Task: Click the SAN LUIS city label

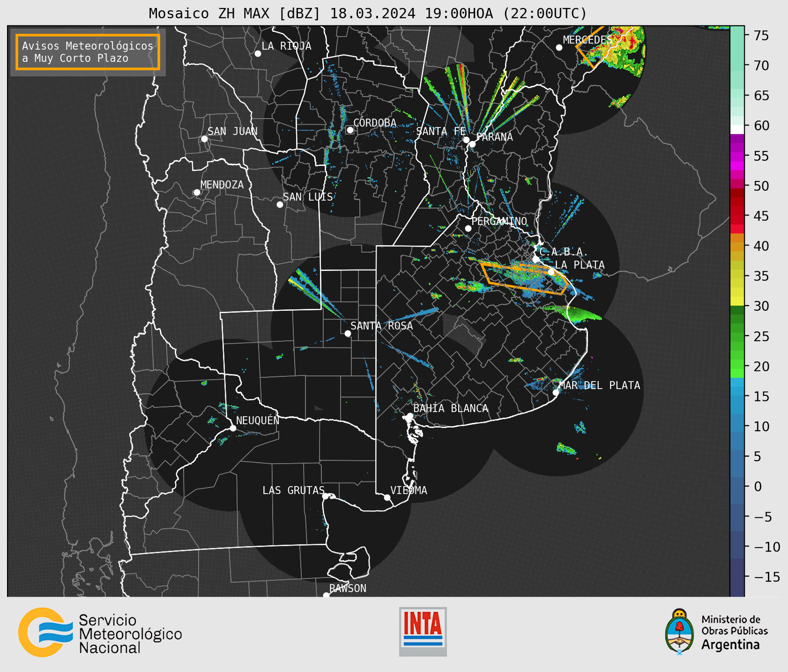Action: click(308, 197)
